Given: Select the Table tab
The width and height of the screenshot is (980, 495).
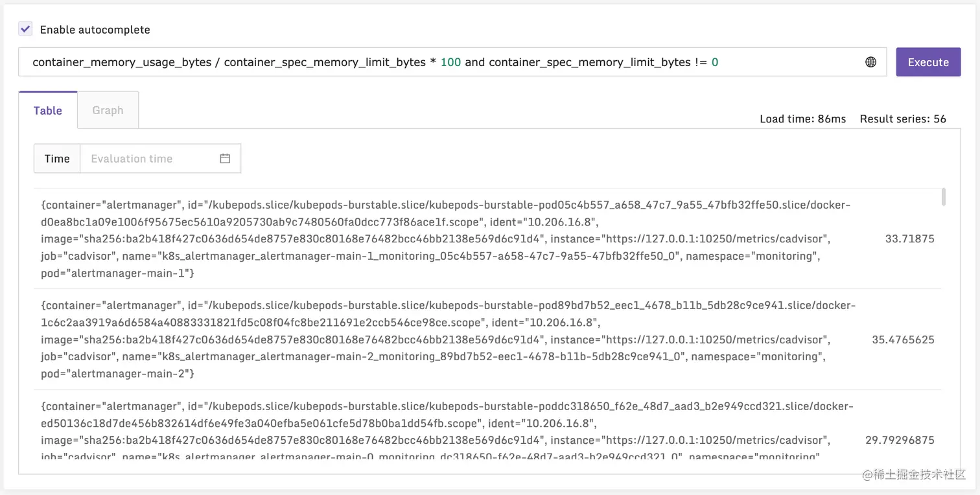Looking at the screenshot, I should pyautogui.click(x=47, y=110).
